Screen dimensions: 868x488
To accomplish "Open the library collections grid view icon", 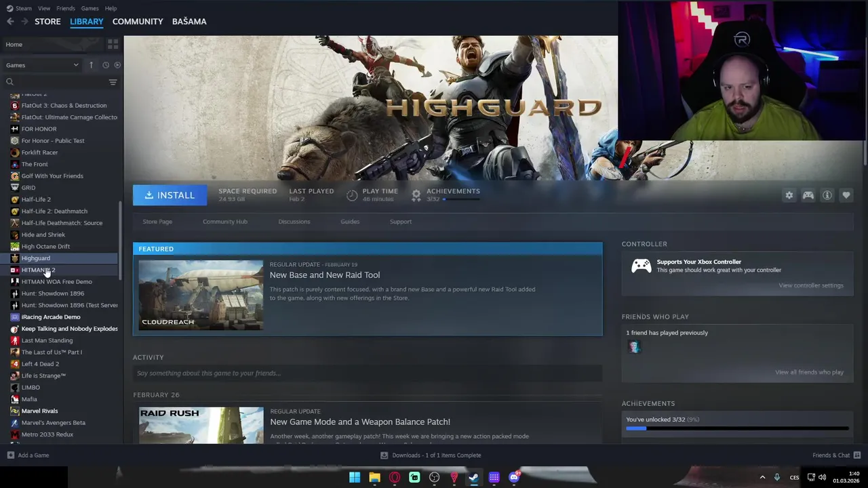I will pyautogui.click(x=113, y=44).
